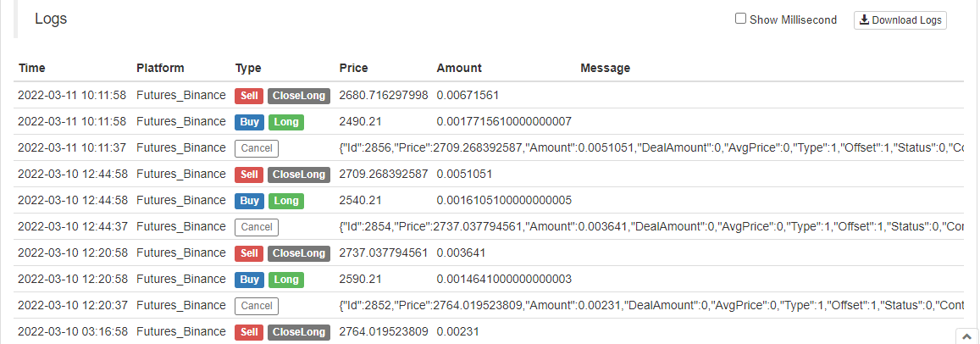Click the Time column header

32,68
